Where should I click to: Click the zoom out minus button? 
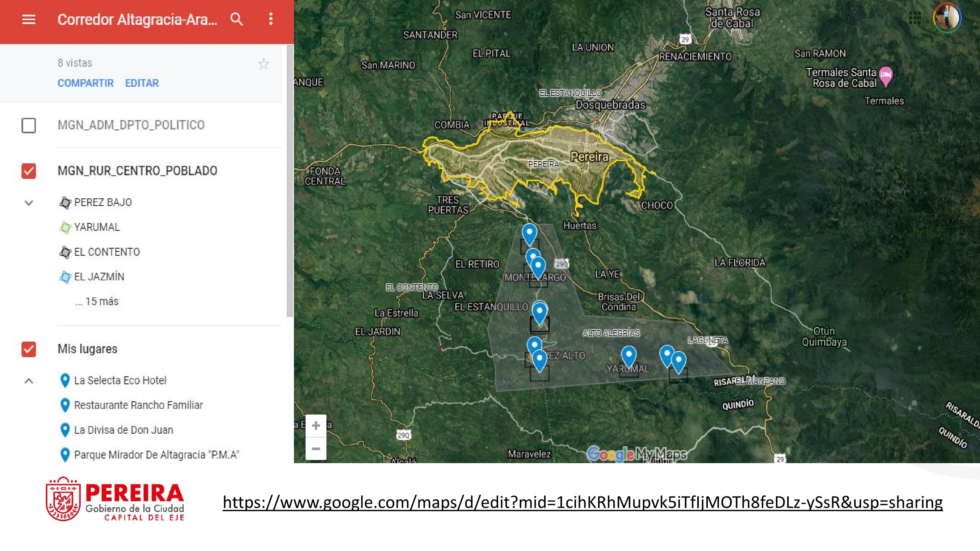316,449
